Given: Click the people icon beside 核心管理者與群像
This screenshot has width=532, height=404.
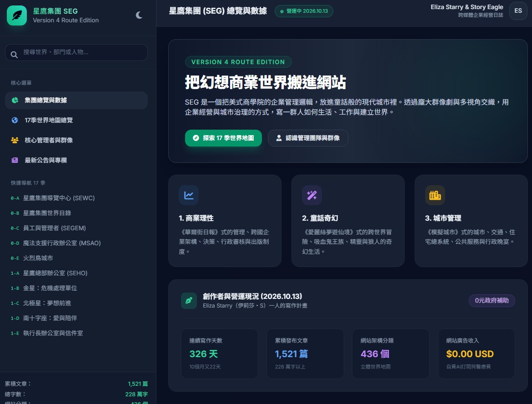Looking at the screenshot, I should coord(15,140).
